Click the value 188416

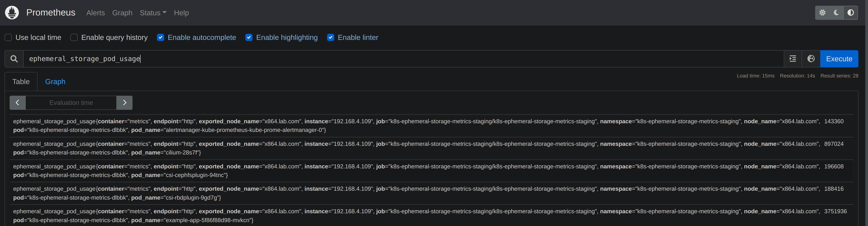(834, 189)
